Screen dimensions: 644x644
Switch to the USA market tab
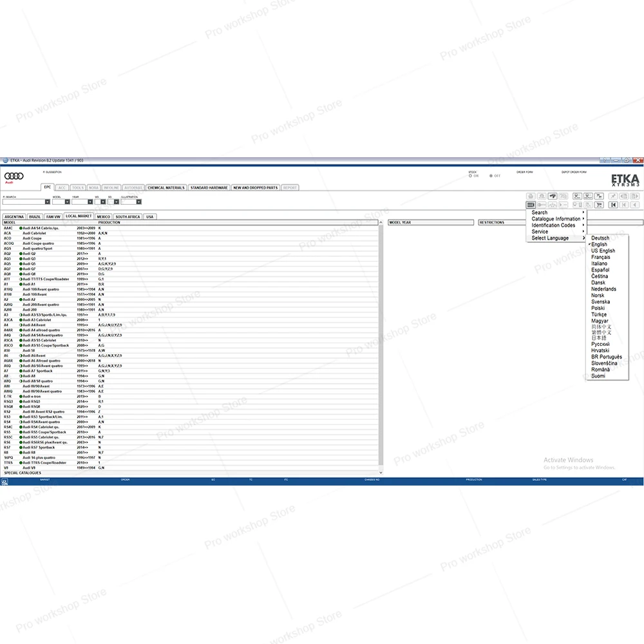tap(150, 217)
